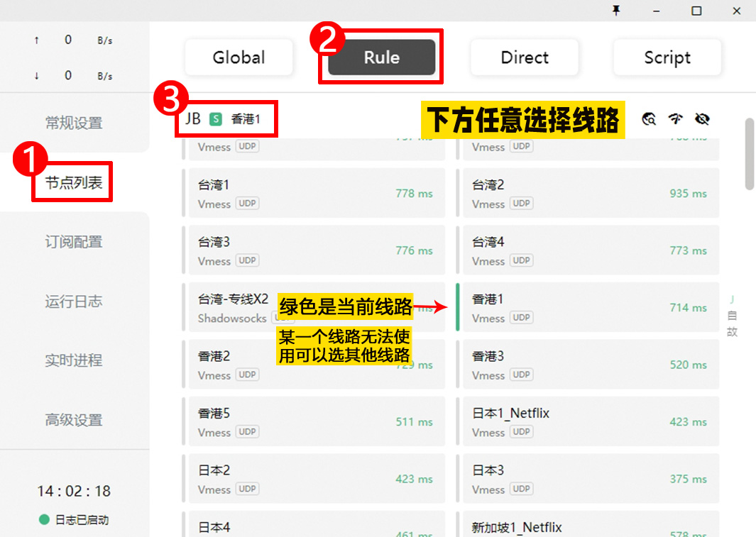Open the 常规设置 sidebar tab

[74, 123]
